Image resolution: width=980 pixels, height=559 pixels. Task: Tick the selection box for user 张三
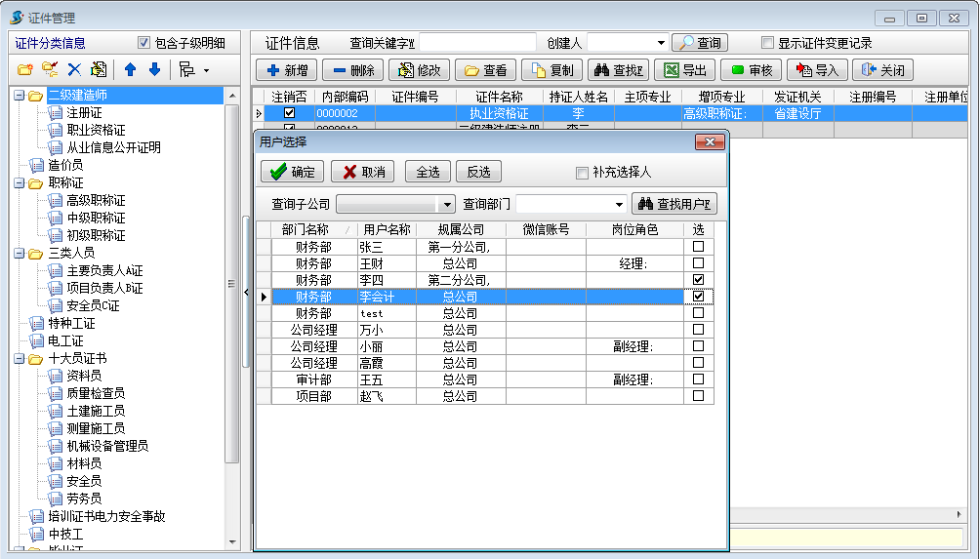[x=698, y=247]
